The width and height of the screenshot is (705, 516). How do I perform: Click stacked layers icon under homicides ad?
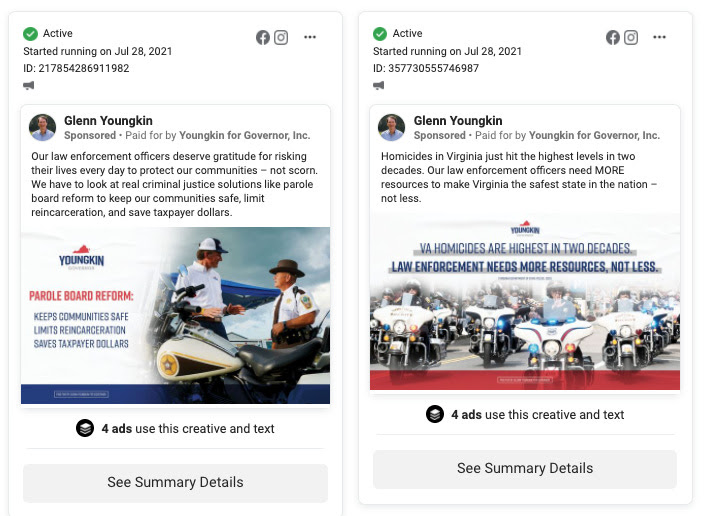pos(435,414)
